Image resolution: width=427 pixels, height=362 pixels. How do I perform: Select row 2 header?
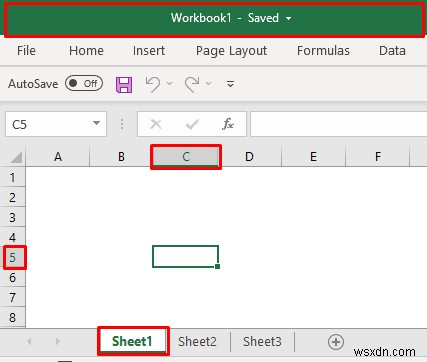coord(12,197)
